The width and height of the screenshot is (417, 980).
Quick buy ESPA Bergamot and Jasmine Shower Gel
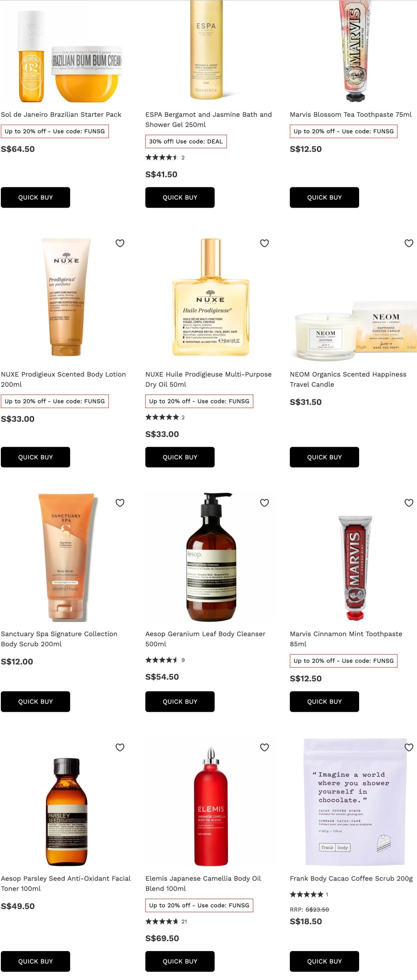[x=180, y=197]
